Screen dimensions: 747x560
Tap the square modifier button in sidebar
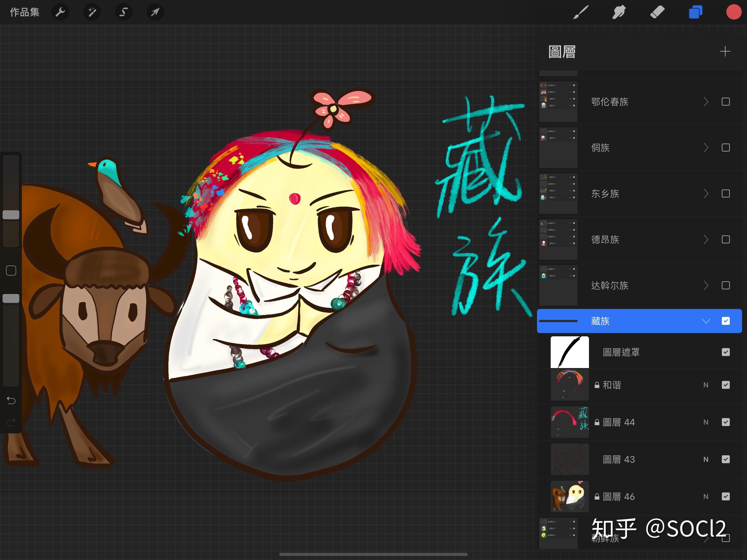tap(11, 270)
